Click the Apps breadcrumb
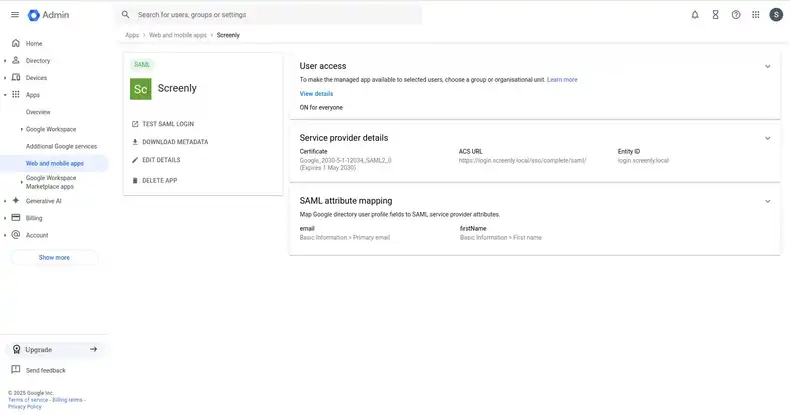 132,35
